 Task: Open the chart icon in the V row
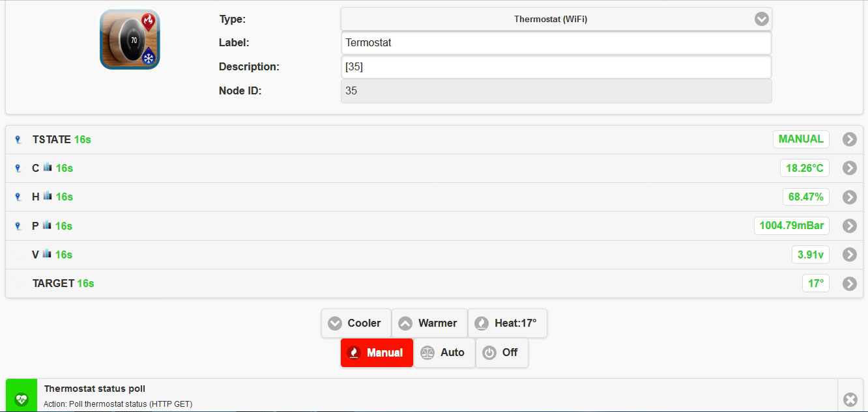tap(47, 254)
